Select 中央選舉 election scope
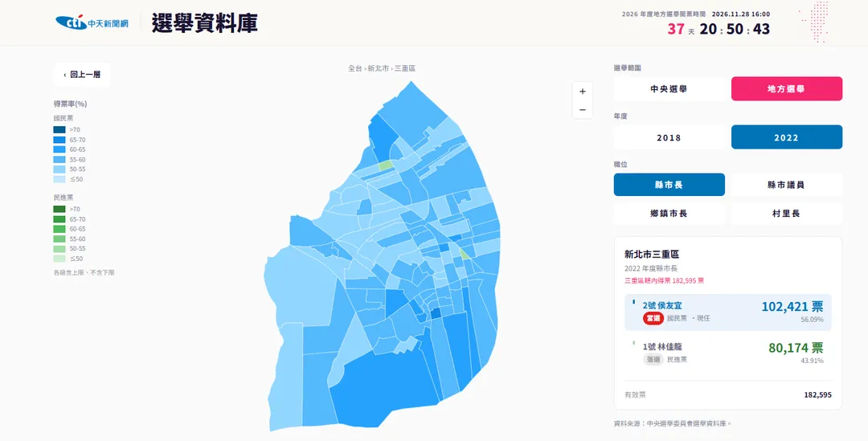 pos(669,88)
